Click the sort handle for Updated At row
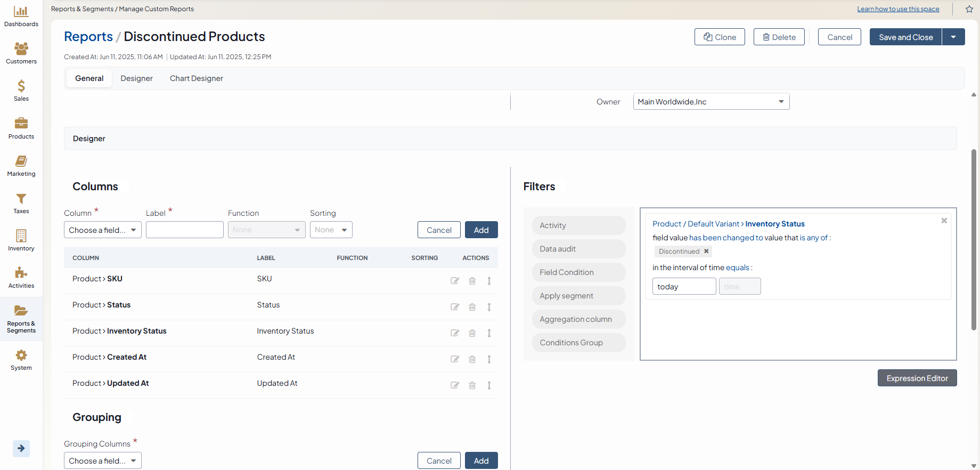 pos(489,385)
